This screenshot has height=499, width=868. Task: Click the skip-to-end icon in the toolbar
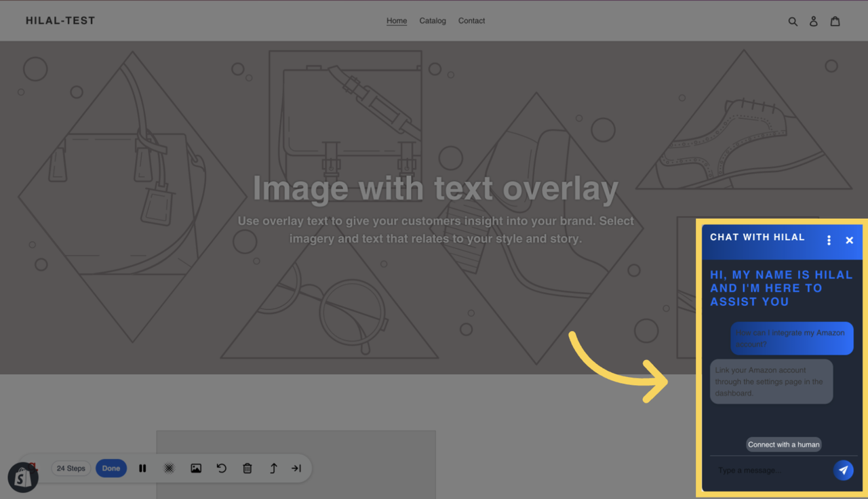click(x=296, y=468)
